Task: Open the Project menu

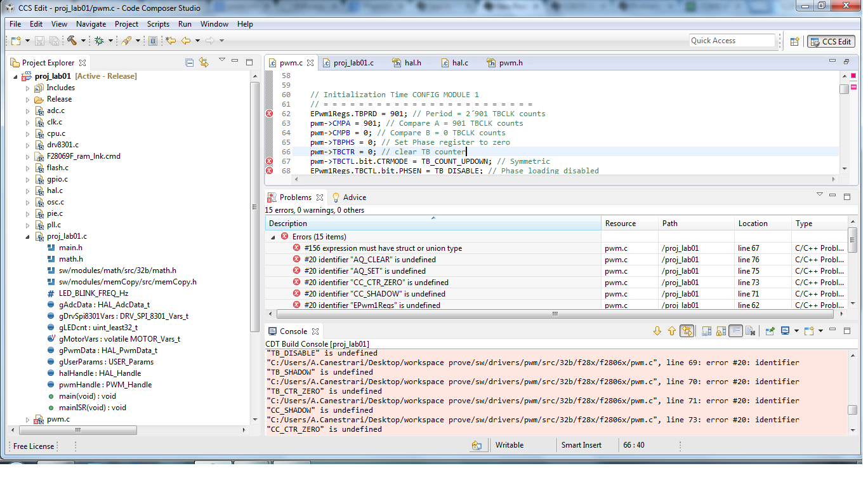Action: pyautogui.click(x=126, y=24)
